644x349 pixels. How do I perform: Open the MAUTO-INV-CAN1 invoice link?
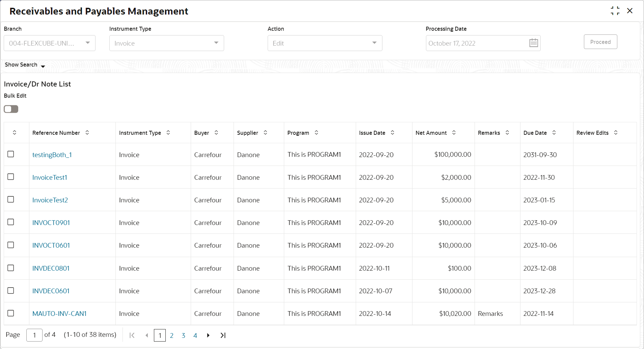point(59,314)
